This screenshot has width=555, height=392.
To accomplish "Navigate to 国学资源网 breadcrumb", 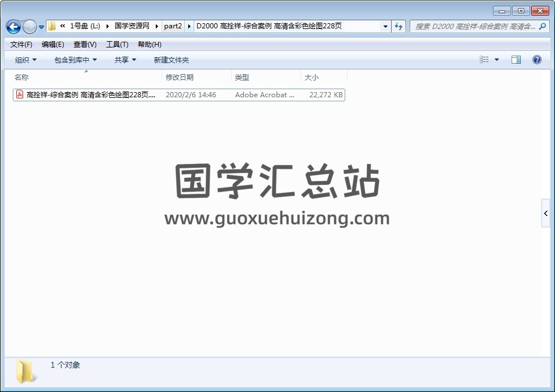I will (x=132, y=26).
